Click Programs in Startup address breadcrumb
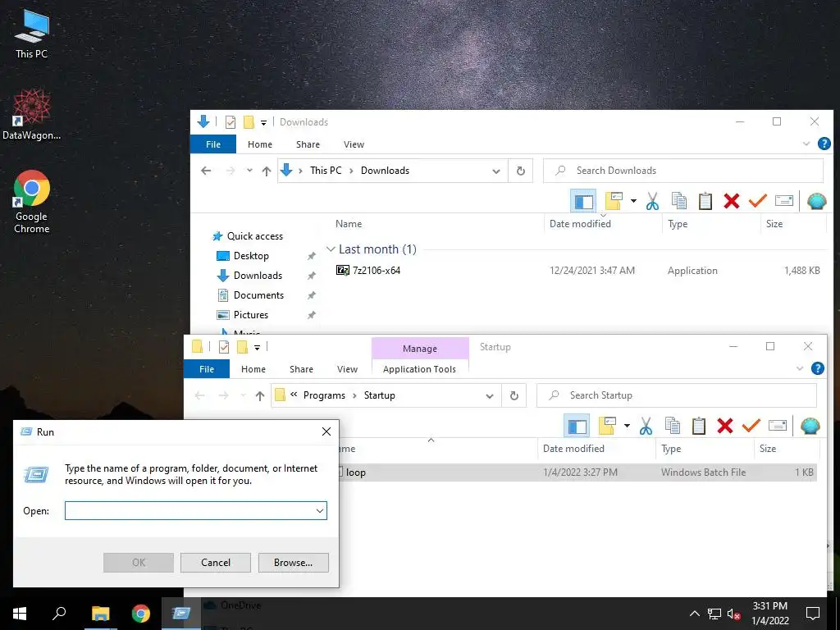 pos(324,395)
